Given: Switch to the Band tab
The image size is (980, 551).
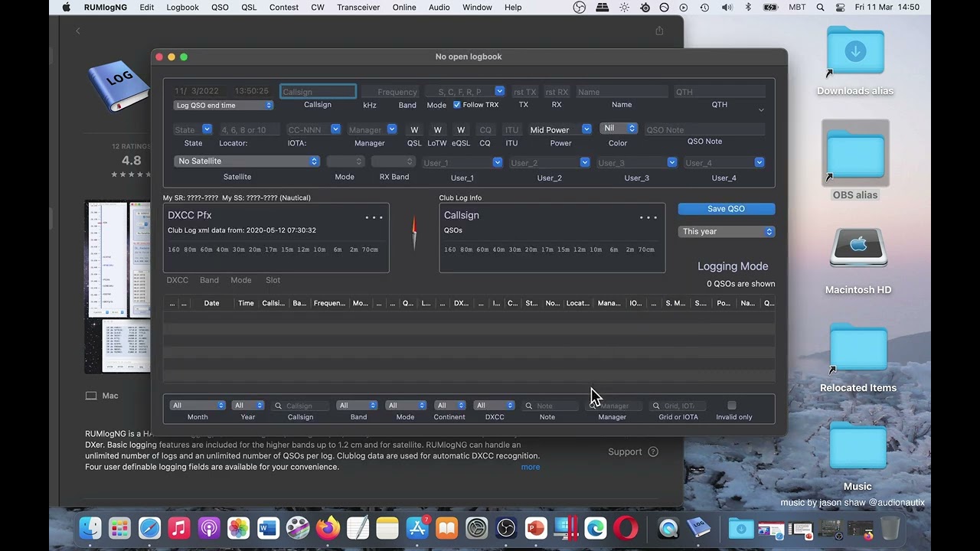Looking at the screenshot, I should click(x=209, y=280).
